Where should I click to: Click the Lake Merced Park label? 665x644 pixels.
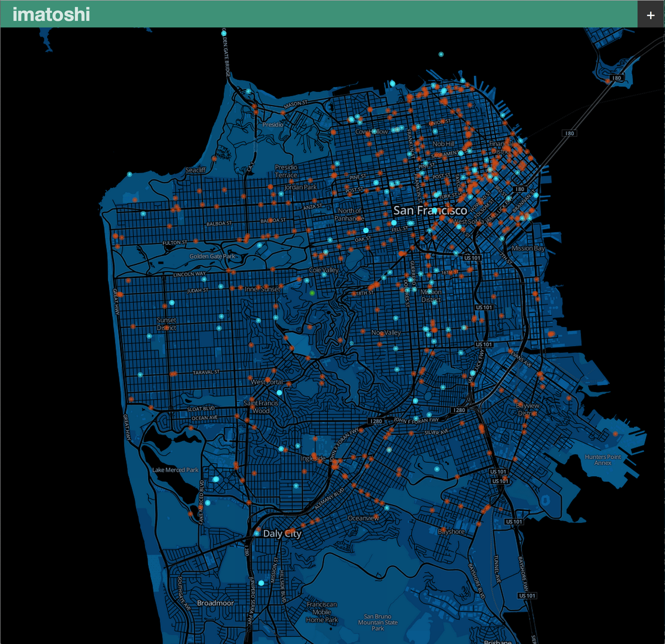pyautogui.click(x=175, y=470)
